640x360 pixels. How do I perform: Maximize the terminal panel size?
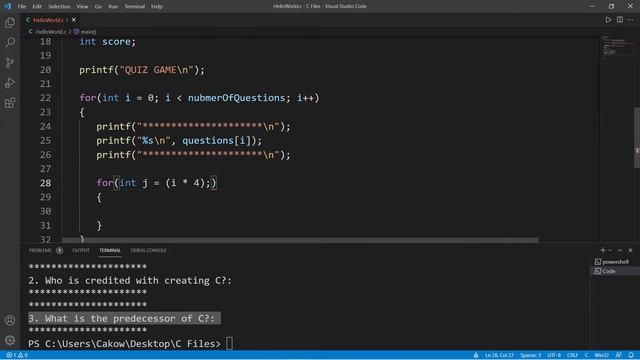[x=620, y=250]
